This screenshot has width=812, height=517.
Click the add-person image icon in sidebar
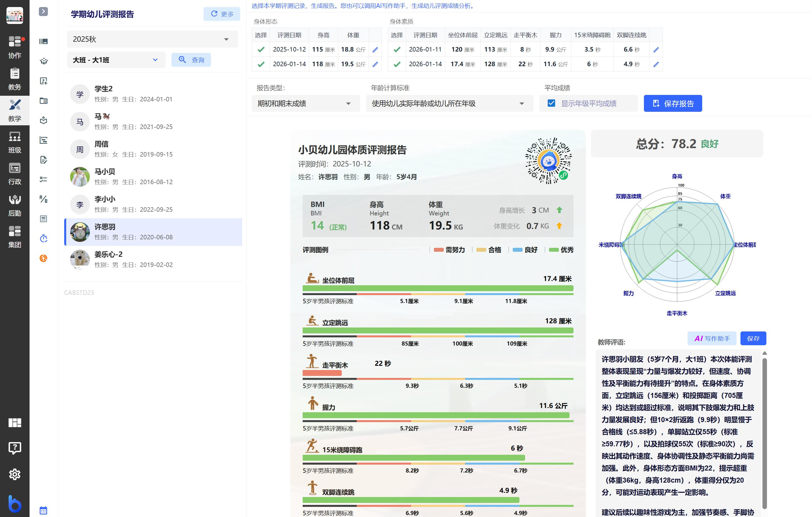(43, 81)
